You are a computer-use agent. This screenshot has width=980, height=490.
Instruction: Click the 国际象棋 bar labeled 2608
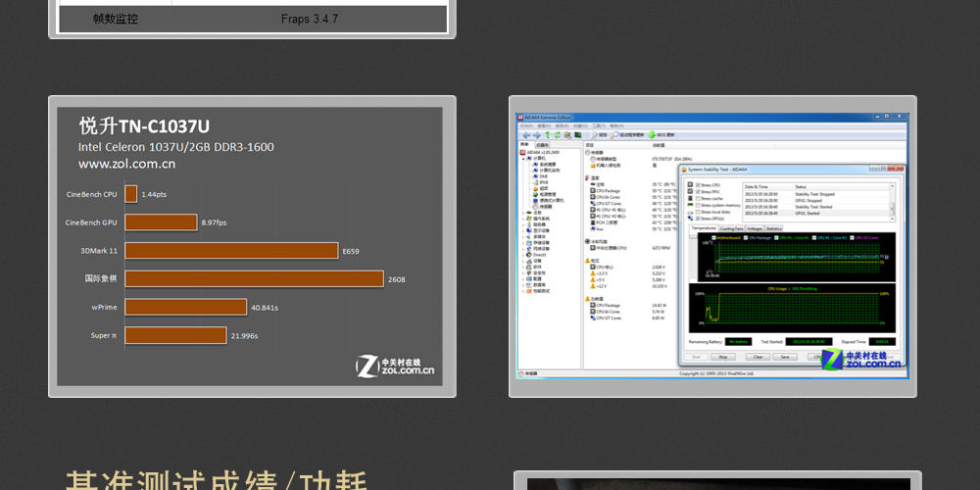(254, 278)
